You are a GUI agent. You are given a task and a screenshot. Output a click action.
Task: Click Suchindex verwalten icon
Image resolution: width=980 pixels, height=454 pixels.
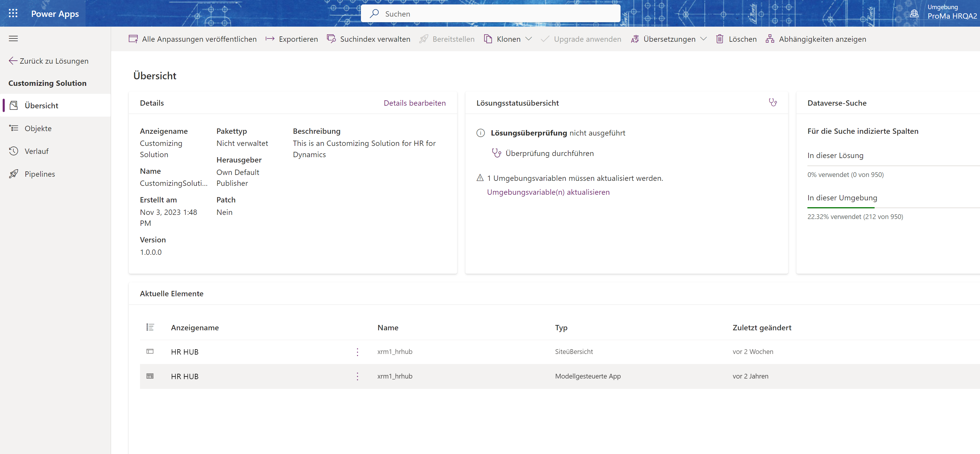tap(331, 39)
